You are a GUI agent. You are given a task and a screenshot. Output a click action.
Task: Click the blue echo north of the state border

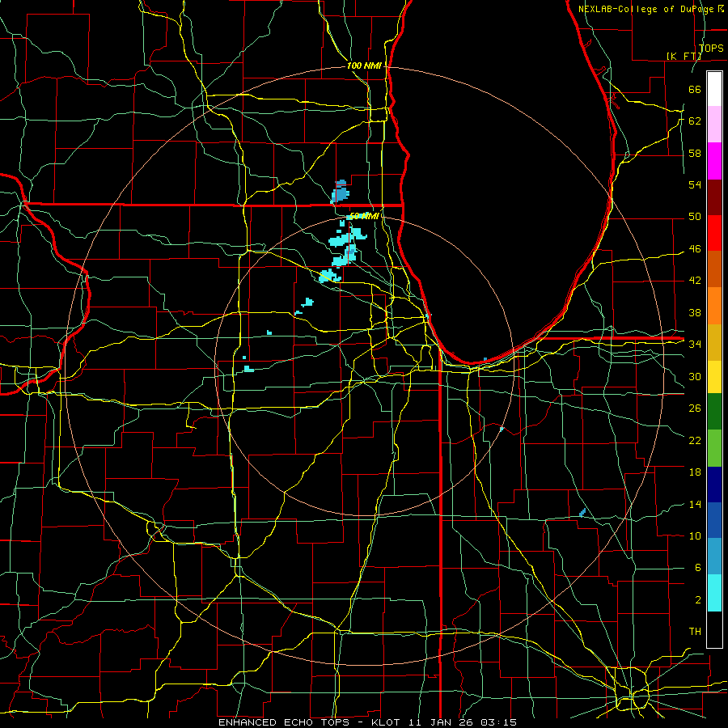340,192
